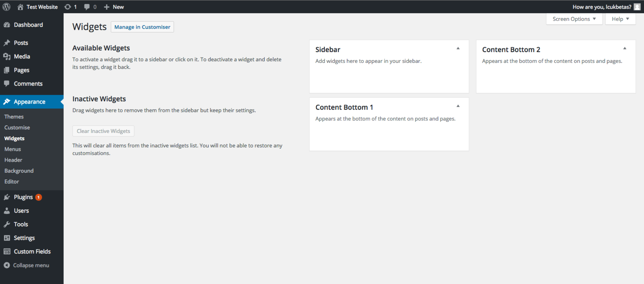Screen dimensions: 644x284
Task: Open Customise submenu link
Action: tap(17, 128)
